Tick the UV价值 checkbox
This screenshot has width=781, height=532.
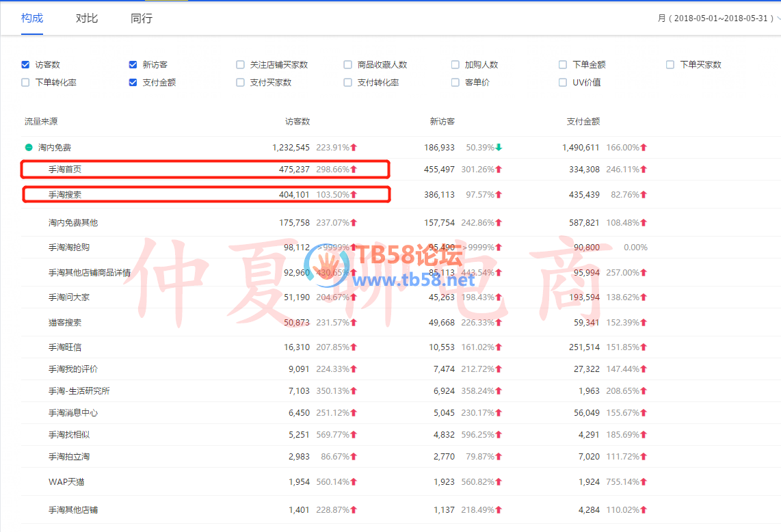(562, 83)
